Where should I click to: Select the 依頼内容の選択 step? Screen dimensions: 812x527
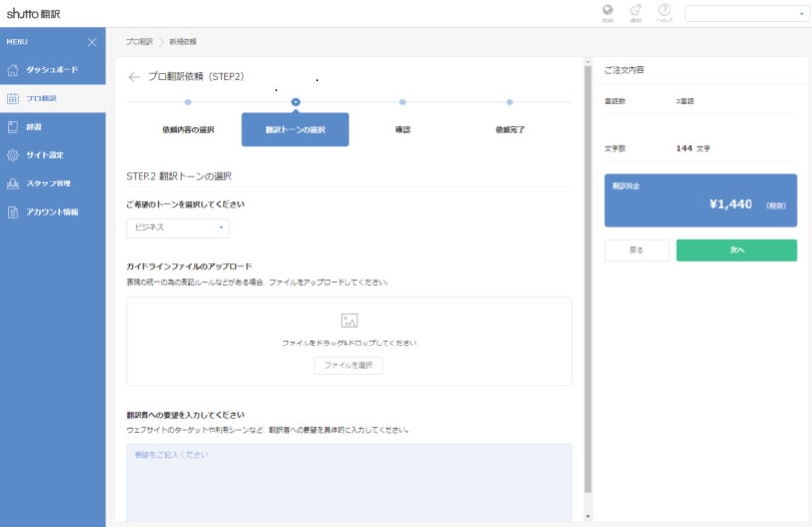pos(188,130)
